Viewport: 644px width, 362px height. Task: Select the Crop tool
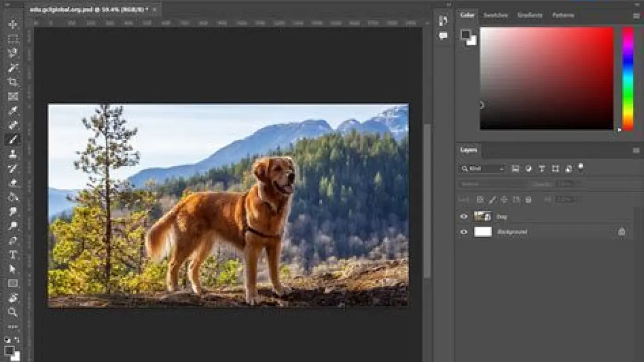[x=13, y=82]
